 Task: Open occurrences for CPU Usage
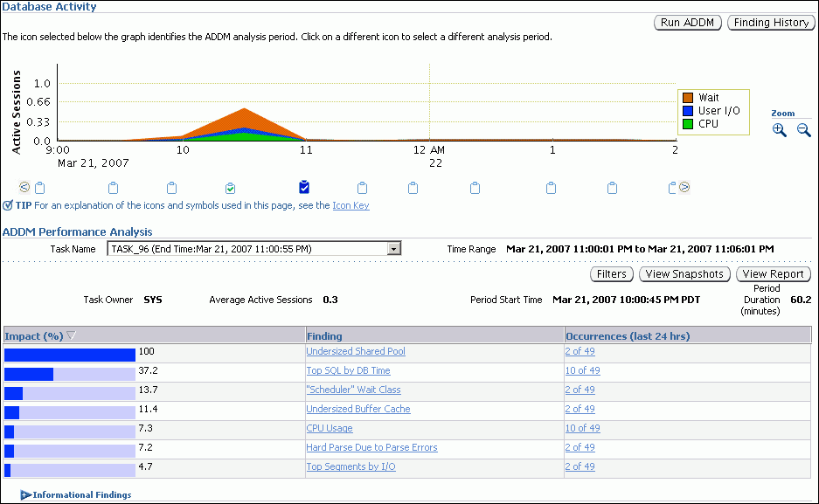click(x=582, y=428)
